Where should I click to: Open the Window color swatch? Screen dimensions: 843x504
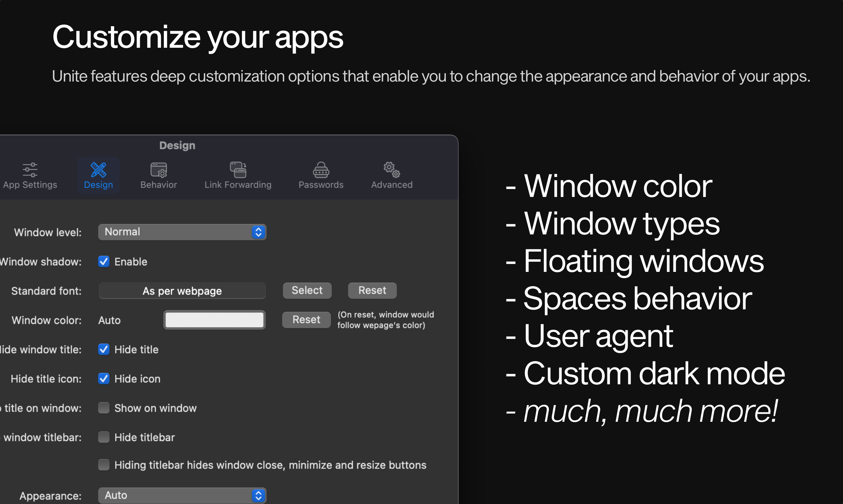214,320
